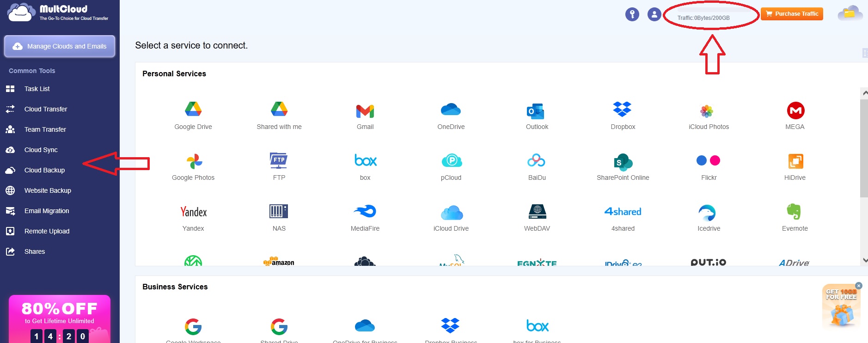The height and width of the screenshot is (343, 868).
Task: Add Icedrive cloud storage
Action: point(709,217)
